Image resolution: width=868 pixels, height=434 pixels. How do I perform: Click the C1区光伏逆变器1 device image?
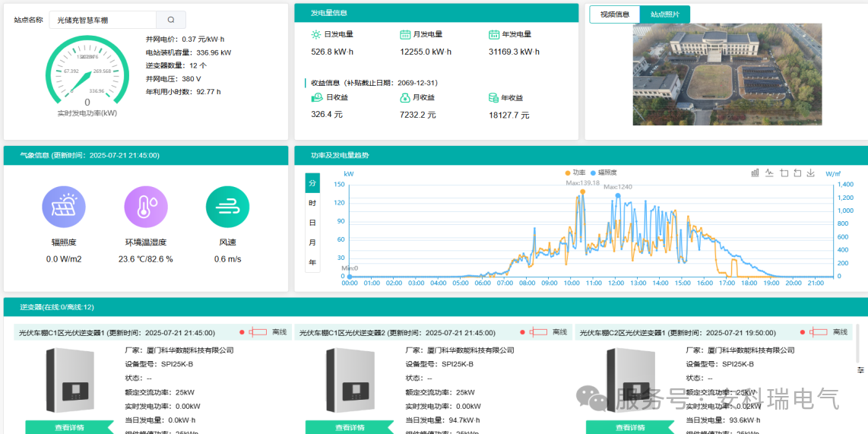pos(69,380)
